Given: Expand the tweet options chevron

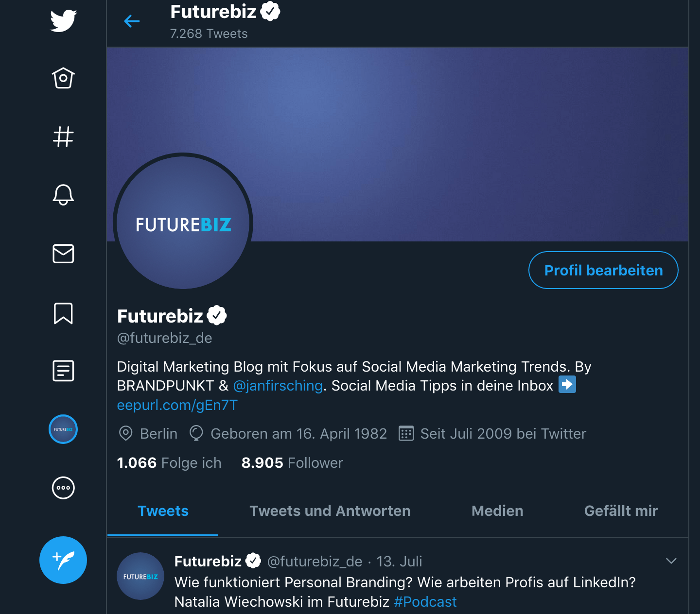Looking at the screenshot, I should [x=671, y=561].
